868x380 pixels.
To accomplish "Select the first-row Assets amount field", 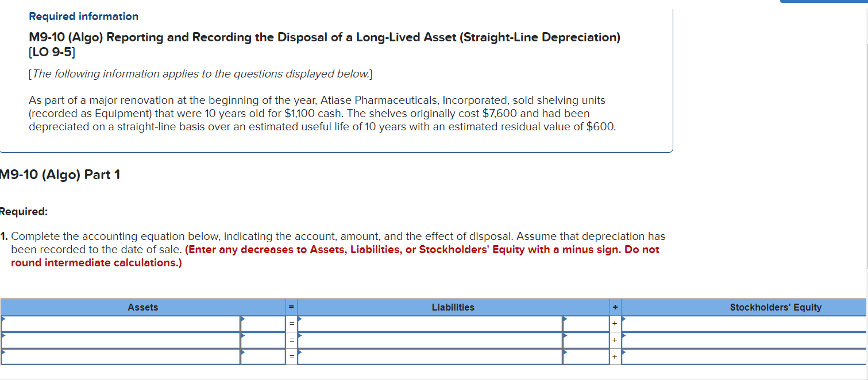I will 263,324.
